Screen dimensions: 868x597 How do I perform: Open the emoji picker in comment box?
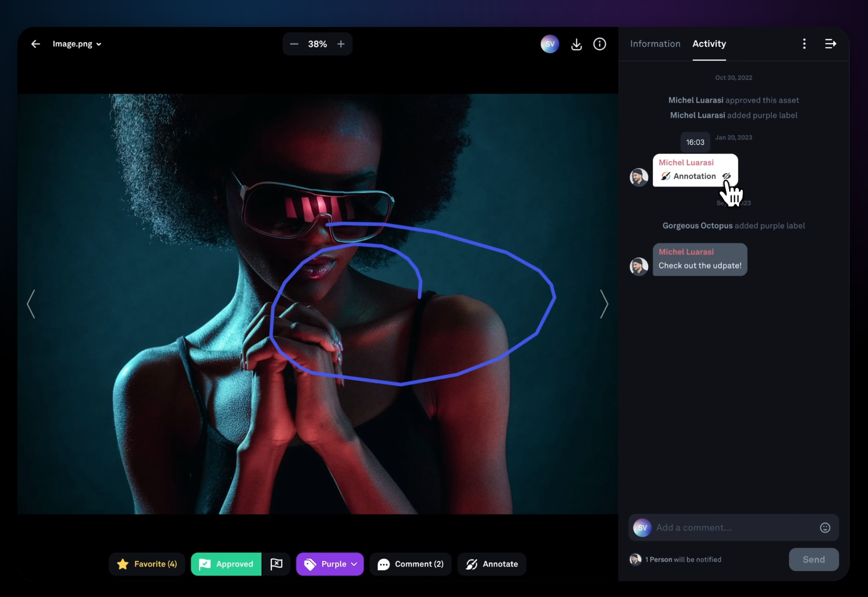click(x=825, y=527)
